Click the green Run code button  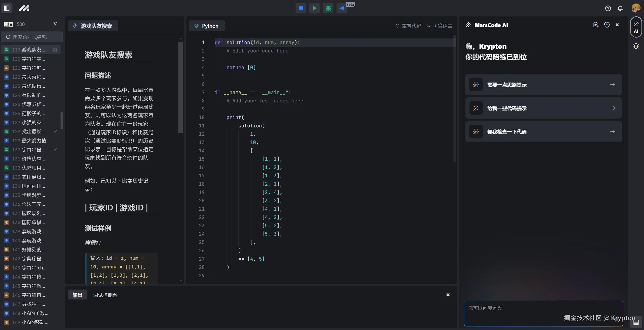click(314, 8)
